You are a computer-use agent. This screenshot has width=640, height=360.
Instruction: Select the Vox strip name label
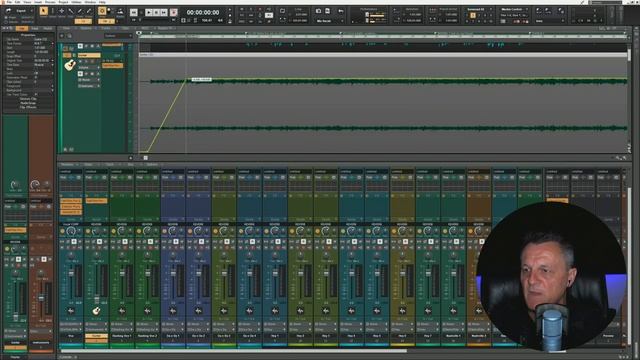(x=71, y=336)
